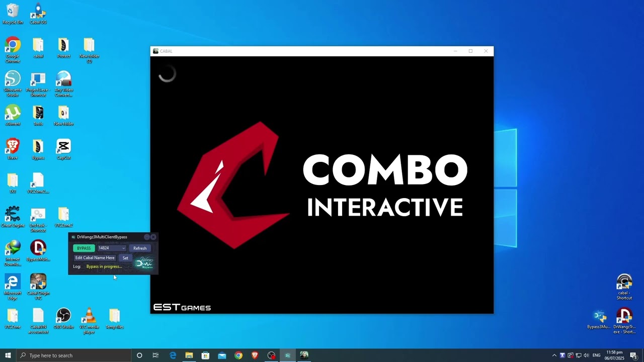Click the Set button
This screenshot has width=644, height=362.
coord(125,258)
